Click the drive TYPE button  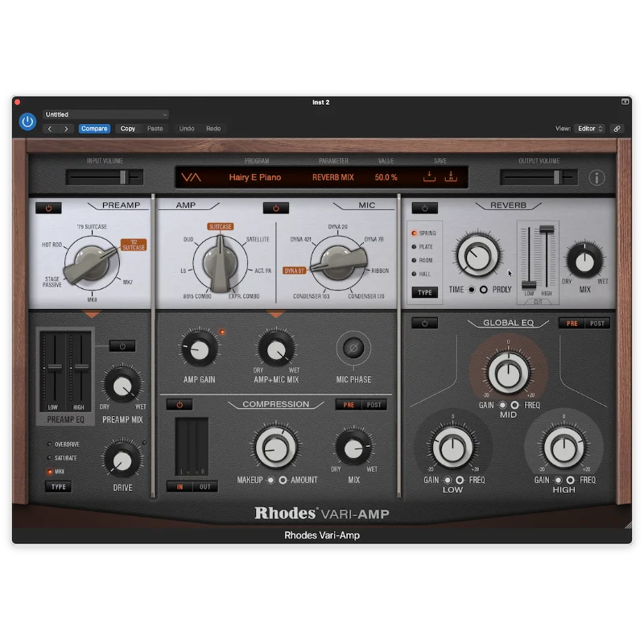tap(58, 487)
